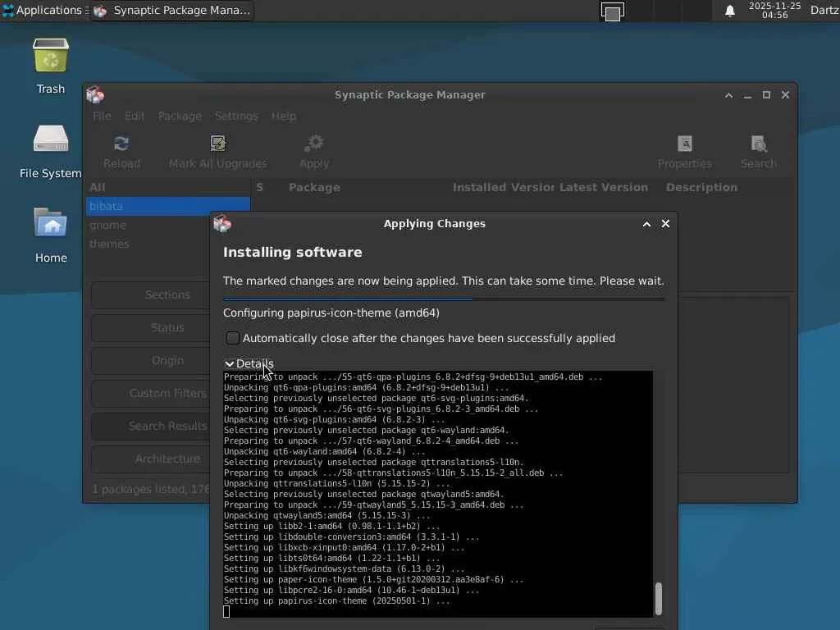This screenshot has width=840, height=630.
Task: Close the Applying Changes dialog
Action: tap(665, 223)
